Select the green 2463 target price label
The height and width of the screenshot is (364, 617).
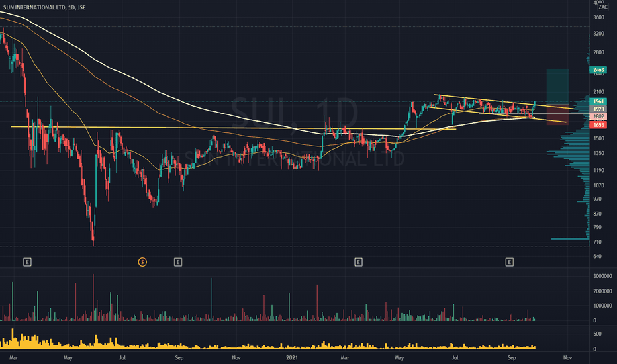click(x=598, y=70)
